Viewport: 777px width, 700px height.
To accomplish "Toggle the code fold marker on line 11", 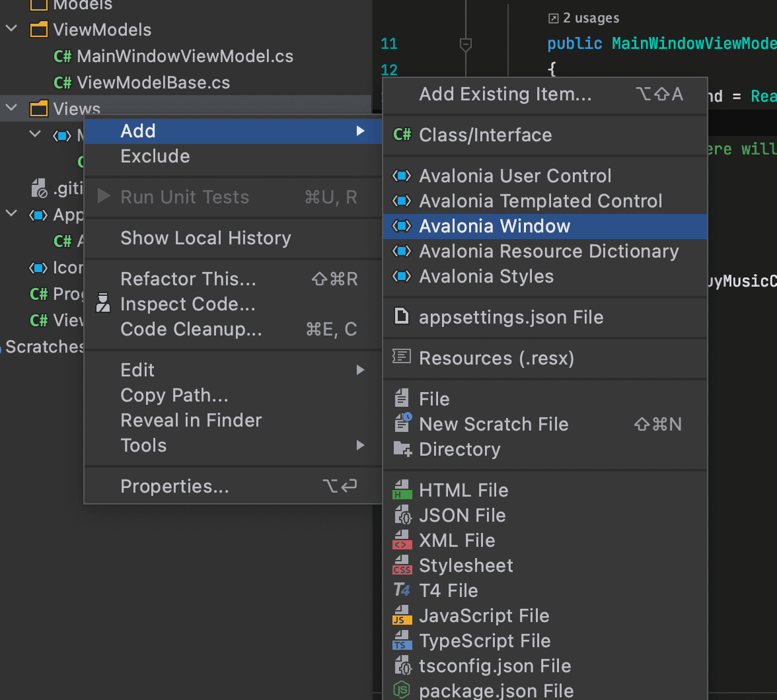I will (x=465, y=44).
